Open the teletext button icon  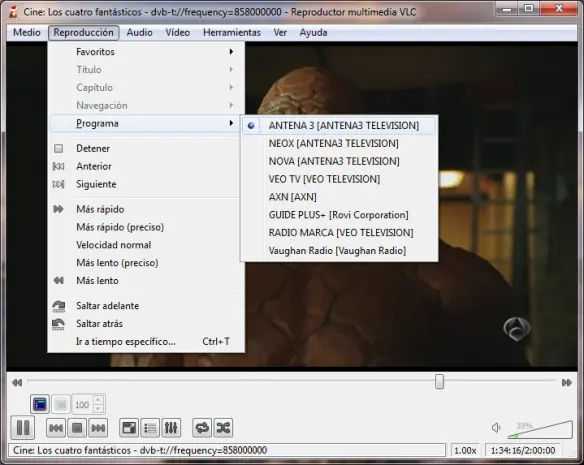tap(40, 404)
